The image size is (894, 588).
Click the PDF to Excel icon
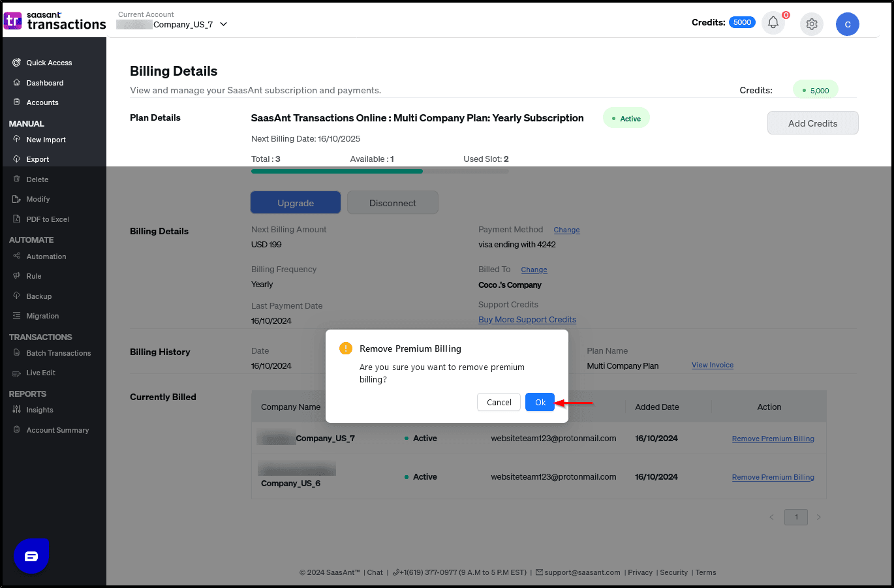[16, 219]
